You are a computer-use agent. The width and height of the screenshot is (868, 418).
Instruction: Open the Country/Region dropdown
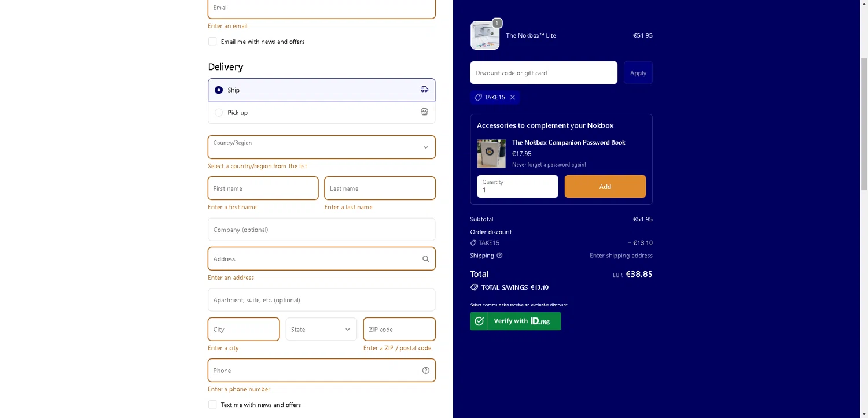tap(321, 147)
